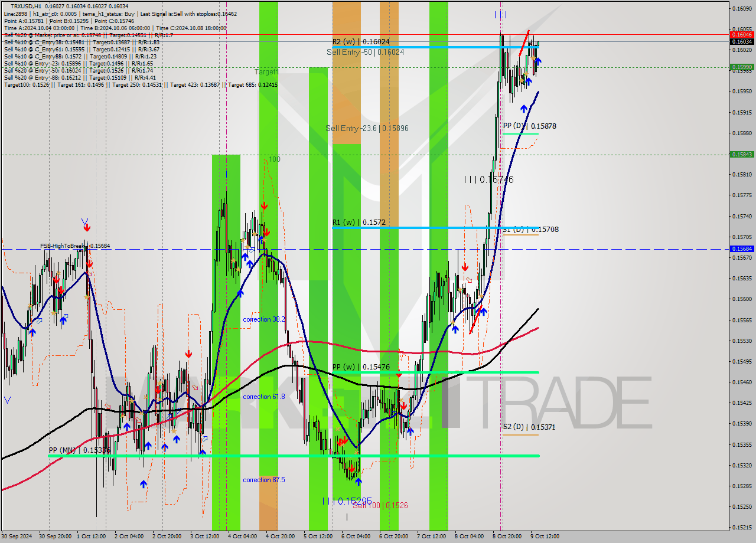Select the 'Sell Entry -50 | 0.16024' label

point(365,52)
